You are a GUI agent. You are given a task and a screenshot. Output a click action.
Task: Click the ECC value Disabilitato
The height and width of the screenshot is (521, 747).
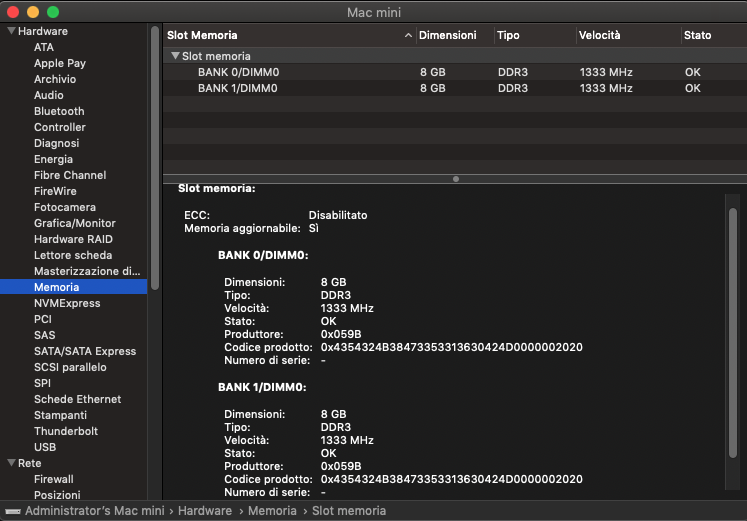click(338, 215)
